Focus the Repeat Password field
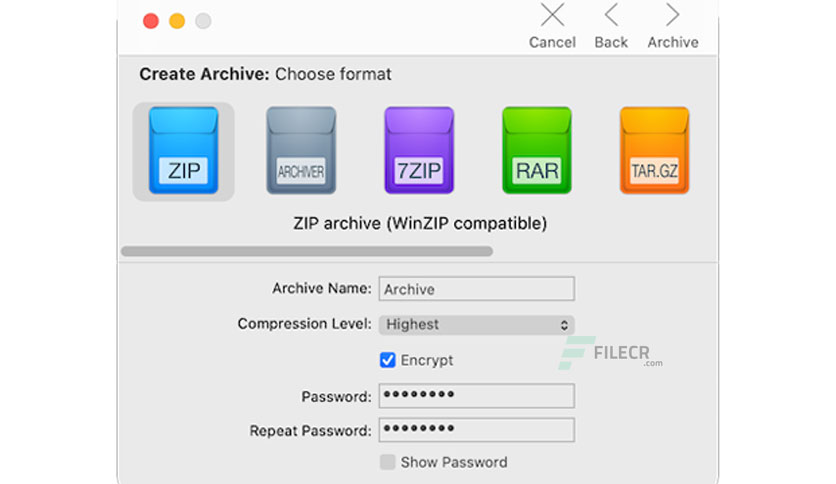Viewport: 836px width, 484px height. point(477,430)
